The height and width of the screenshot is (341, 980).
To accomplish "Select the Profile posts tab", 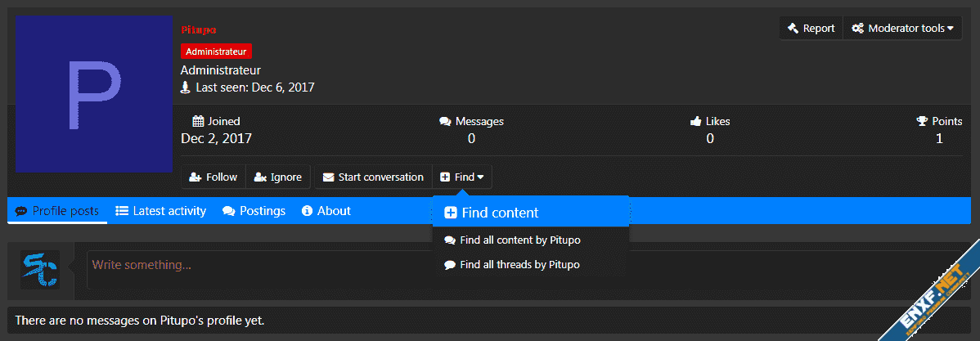I will [x=56, y=211].
